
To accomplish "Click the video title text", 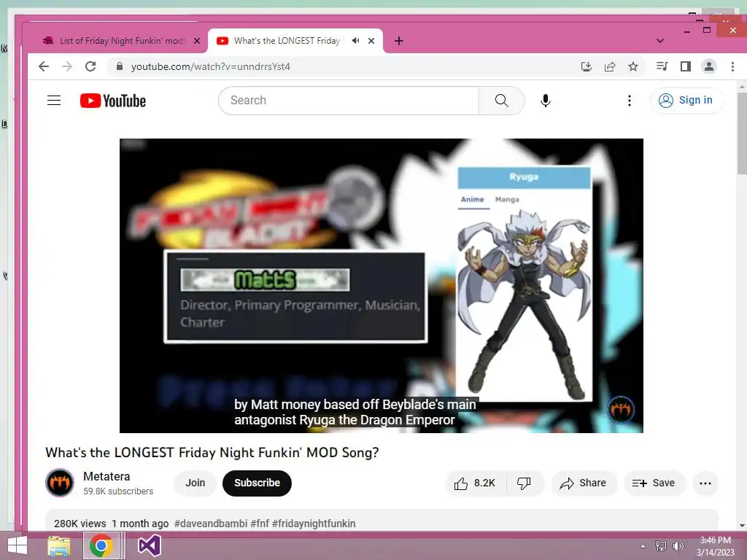I will (212, 452).
